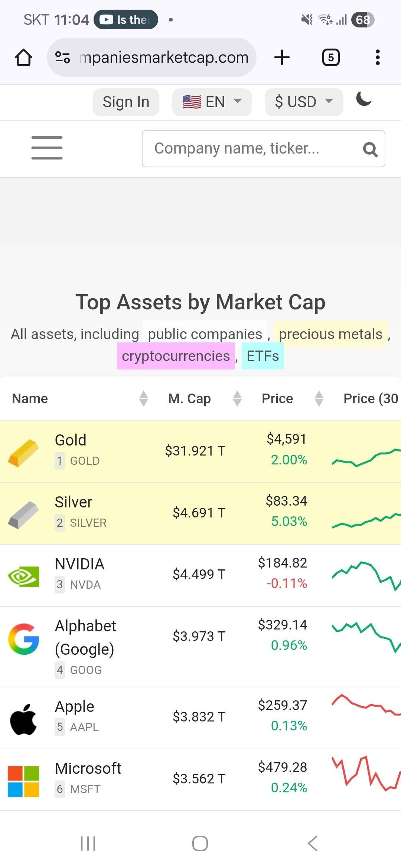Open the cryptocurrencies category link
Image resolution: width=401 pixels, height=868 pixels.
coord(176,356)
